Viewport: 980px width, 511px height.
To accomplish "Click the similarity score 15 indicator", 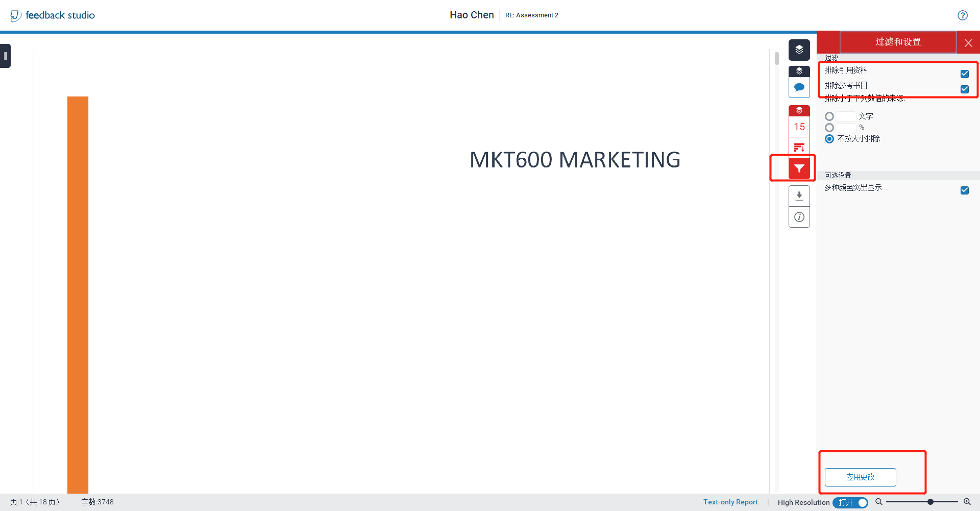I will tap(799, 127).
